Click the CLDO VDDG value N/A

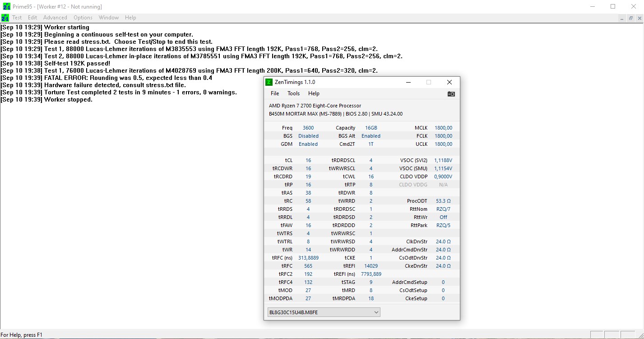click(x=443, y=185)
